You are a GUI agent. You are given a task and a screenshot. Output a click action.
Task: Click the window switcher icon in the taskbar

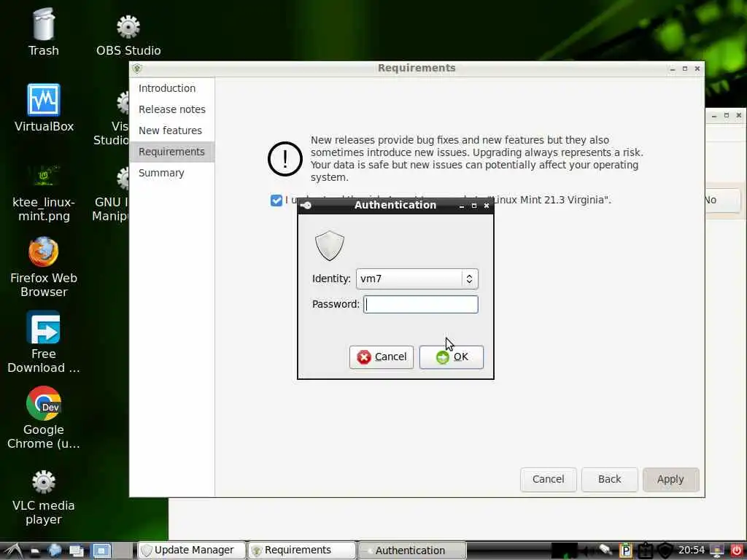(77, 551)
